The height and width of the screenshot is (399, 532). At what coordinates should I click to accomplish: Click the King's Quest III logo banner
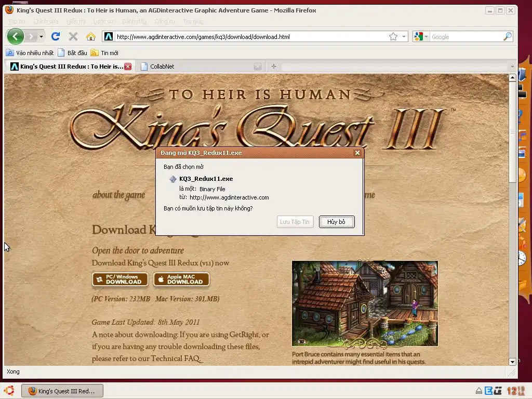[258, 119]
